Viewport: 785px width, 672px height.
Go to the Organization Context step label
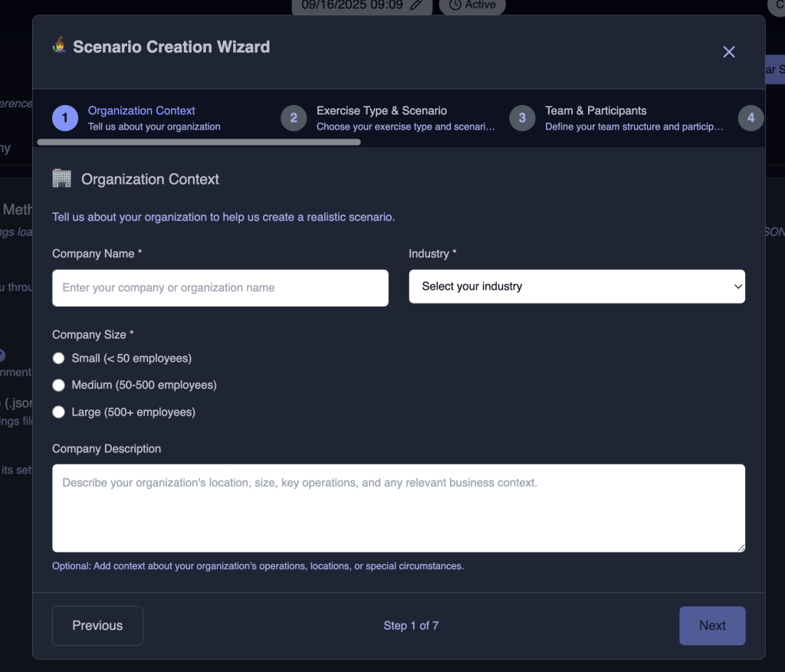pyautogui.click(x=142, y=110)
